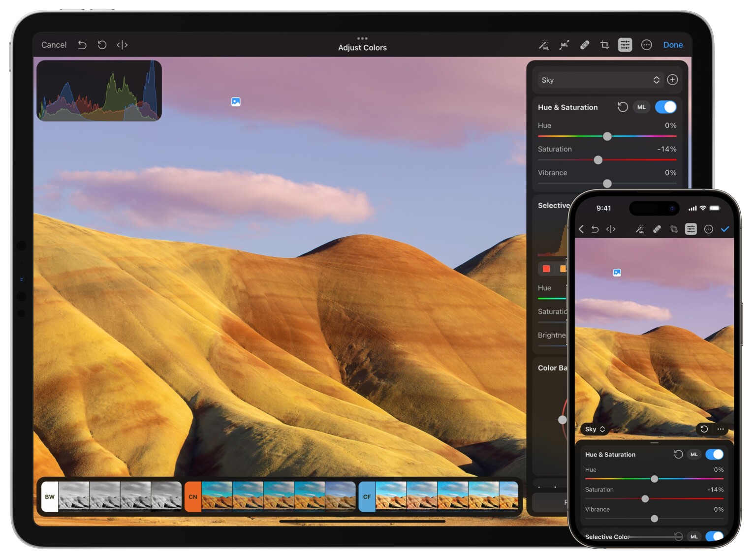Open the Sky selector on iPhone

click(x=595, y=429)
